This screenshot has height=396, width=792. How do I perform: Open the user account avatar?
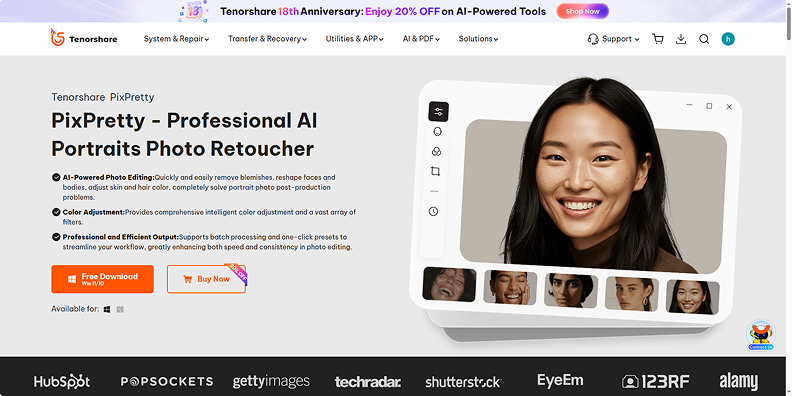tap(728, 39)
